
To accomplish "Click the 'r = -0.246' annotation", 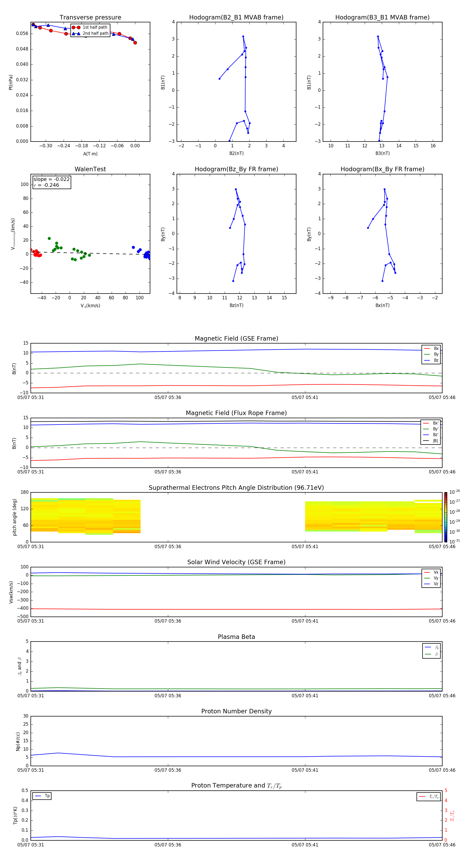I will tap(47, 185).
